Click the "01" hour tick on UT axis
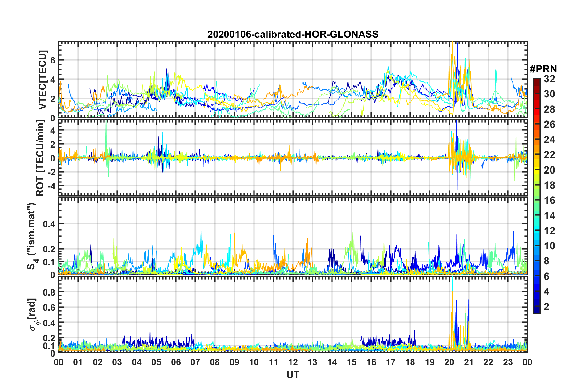 pyautogui.click(x=78, y=362)
